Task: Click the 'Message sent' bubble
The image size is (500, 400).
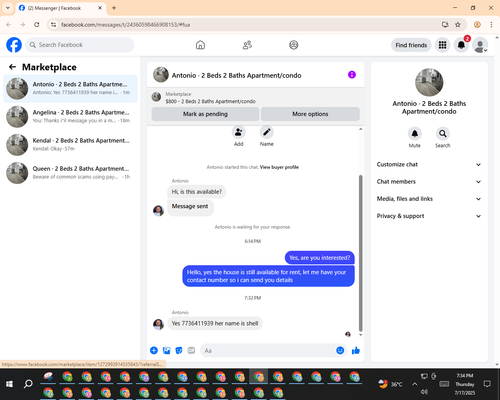Action: point(190,206)
